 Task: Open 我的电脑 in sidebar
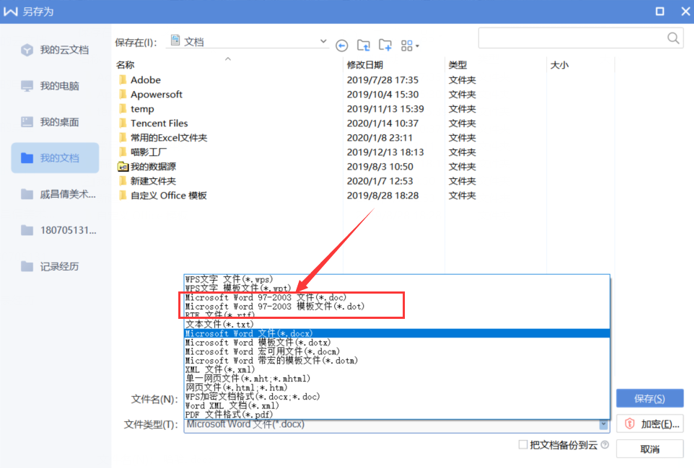[x=55, y=86]
